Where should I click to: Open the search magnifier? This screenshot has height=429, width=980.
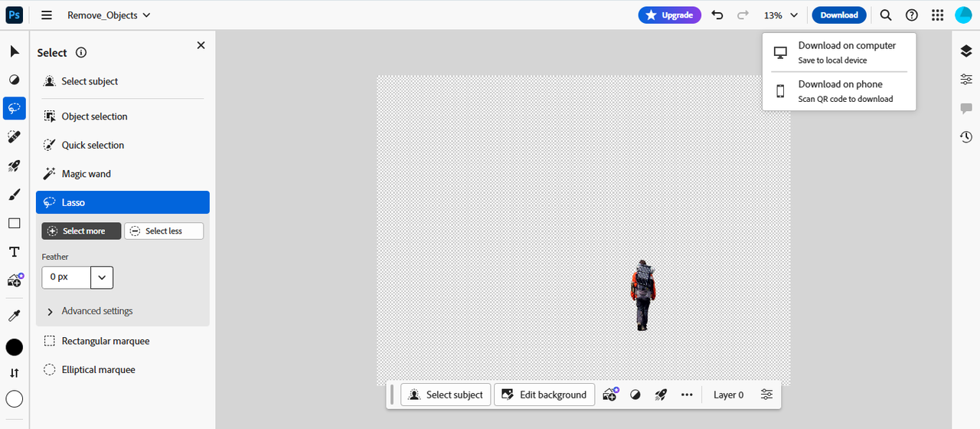(886, 15)
